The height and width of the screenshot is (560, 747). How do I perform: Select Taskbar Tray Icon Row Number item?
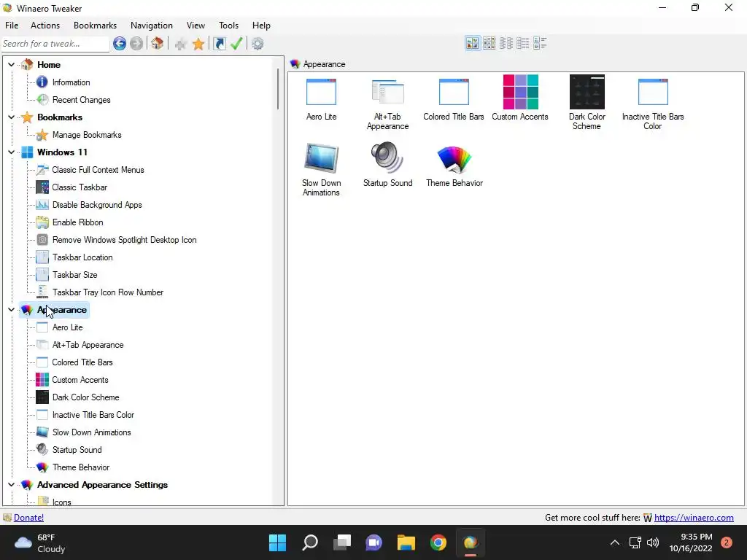coord(108,292)
